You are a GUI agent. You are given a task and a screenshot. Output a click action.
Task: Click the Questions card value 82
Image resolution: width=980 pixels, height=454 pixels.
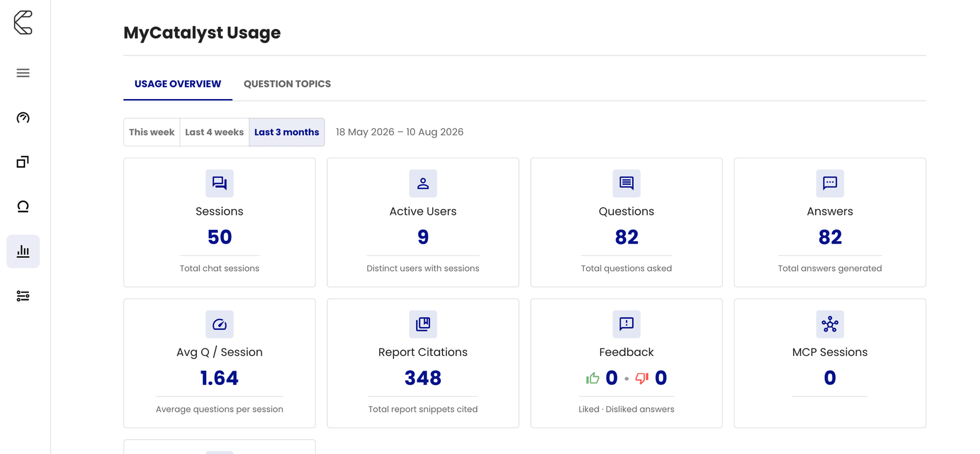[x=626, y=237]
